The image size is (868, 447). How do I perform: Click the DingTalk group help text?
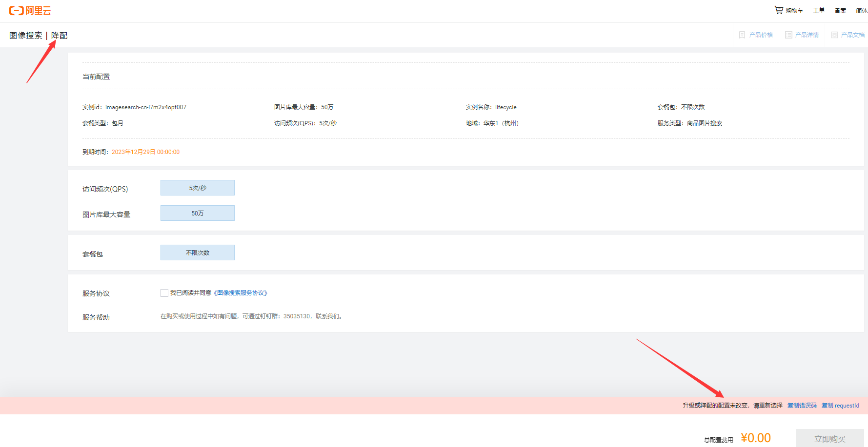click(252, 316)
